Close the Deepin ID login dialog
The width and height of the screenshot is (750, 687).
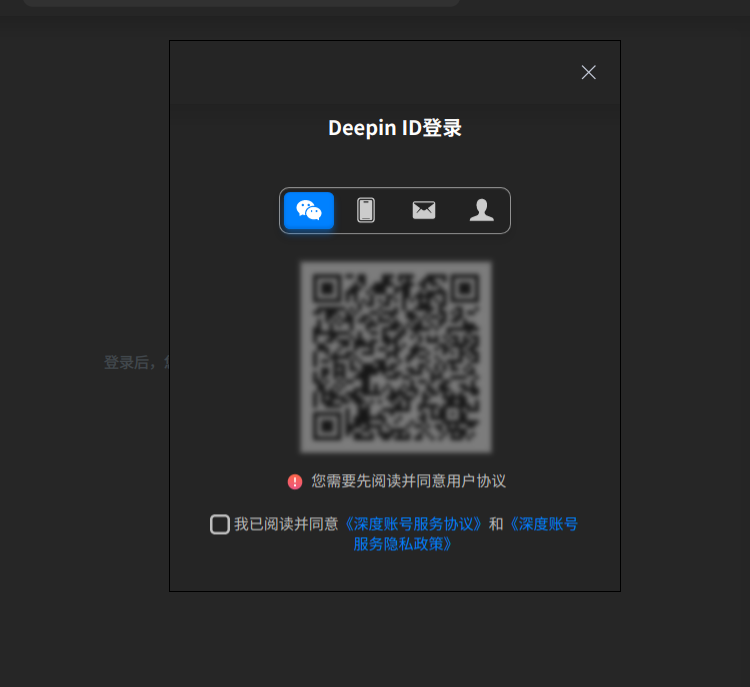pyautogui.click(x=588, y=72)
